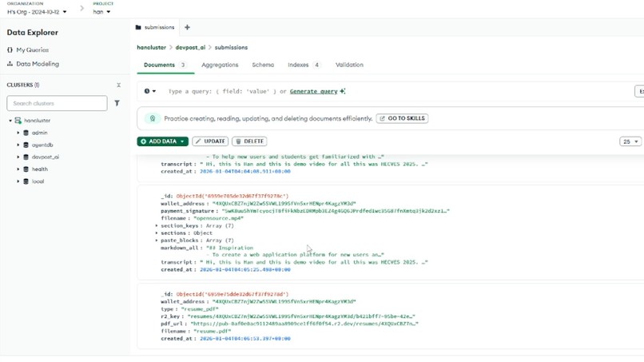Click the DELETE button
Screen dimensions: 644x362
point(249,141)
